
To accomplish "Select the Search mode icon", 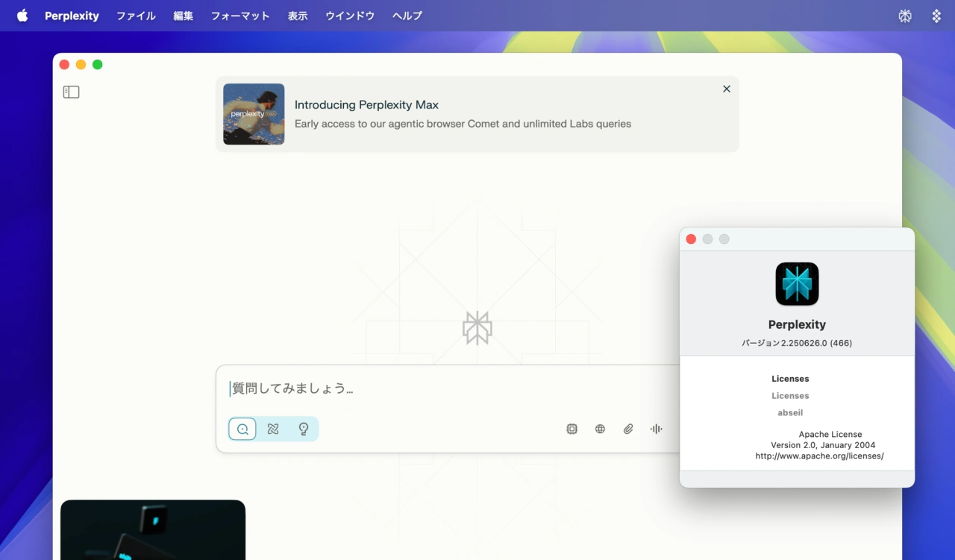I will click(x=242, y=429).
